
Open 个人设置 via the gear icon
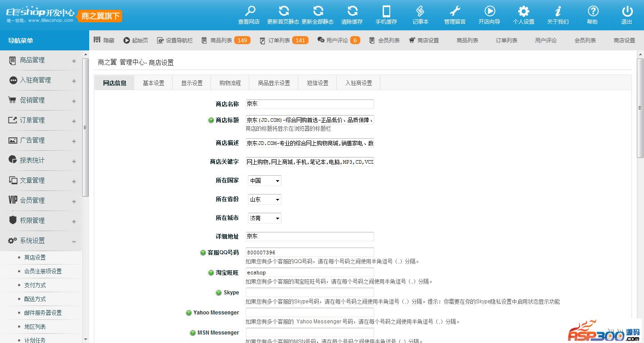coord(523,11)
